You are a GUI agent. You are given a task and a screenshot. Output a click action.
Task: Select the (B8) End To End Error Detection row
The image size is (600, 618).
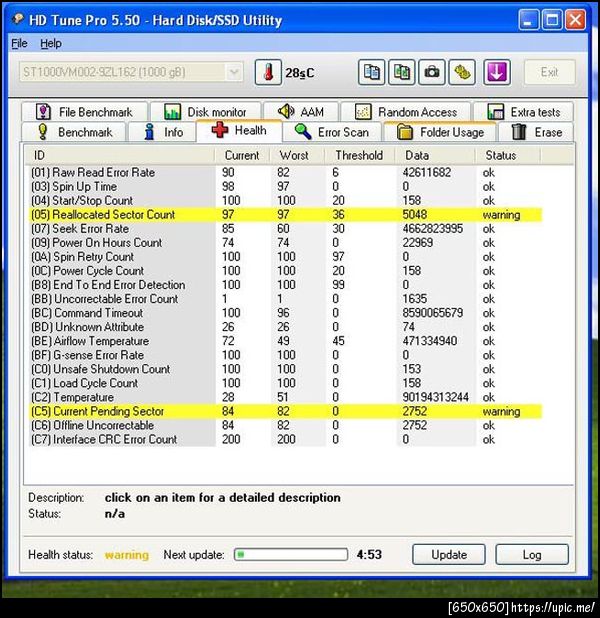286,285
